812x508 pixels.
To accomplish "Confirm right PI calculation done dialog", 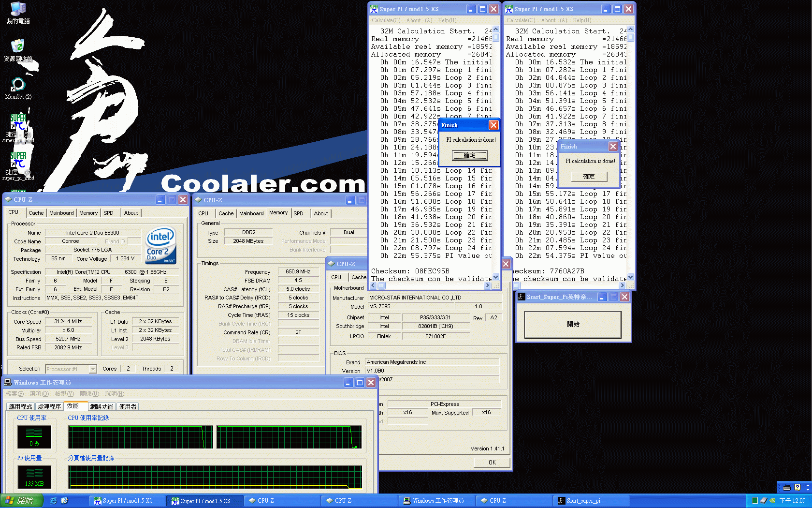I will pyautogui.click(x=589, y=177).
